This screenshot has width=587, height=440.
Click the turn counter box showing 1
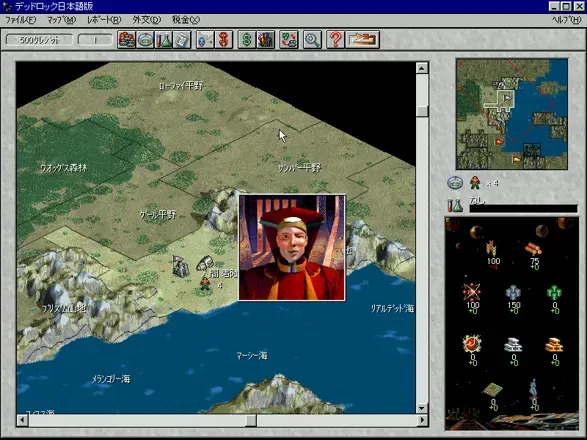coord(95,40)
